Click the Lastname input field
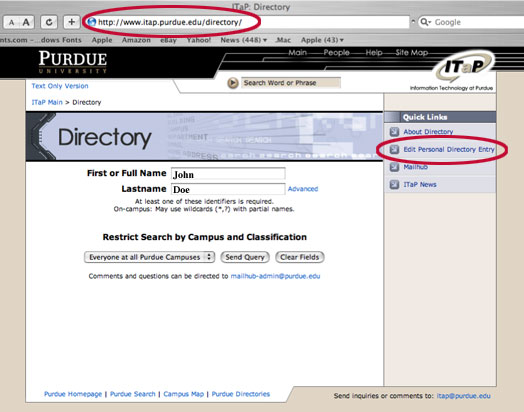524x412 pixels. (x=228, y=189)
